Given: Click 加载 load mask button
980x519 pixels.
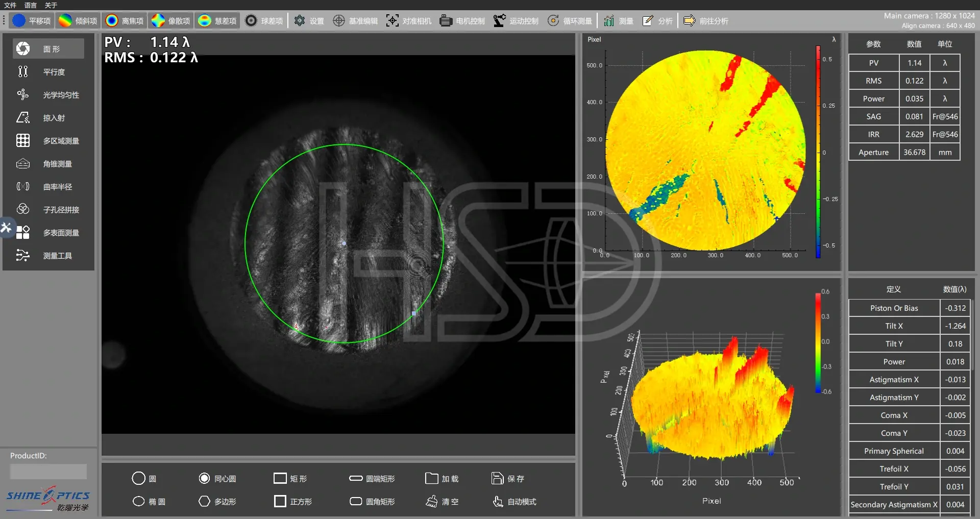Looking at the screenshot, I should [x=442, y=479].
